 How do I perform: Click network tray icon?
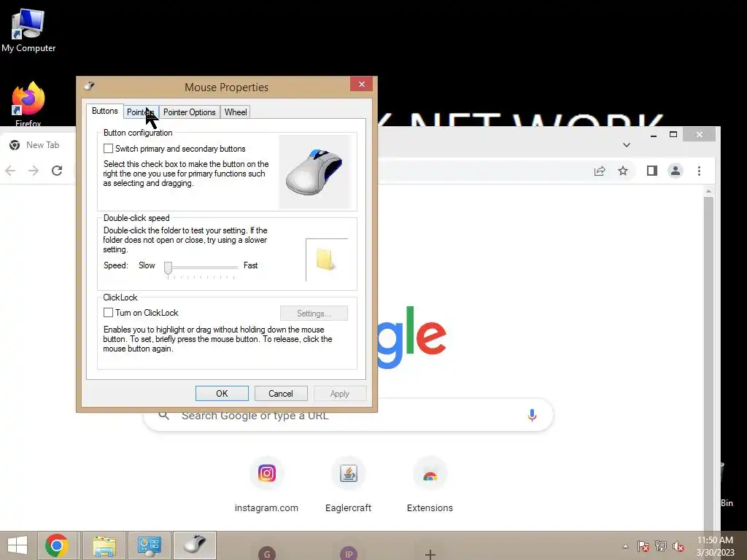click(661, 546)
